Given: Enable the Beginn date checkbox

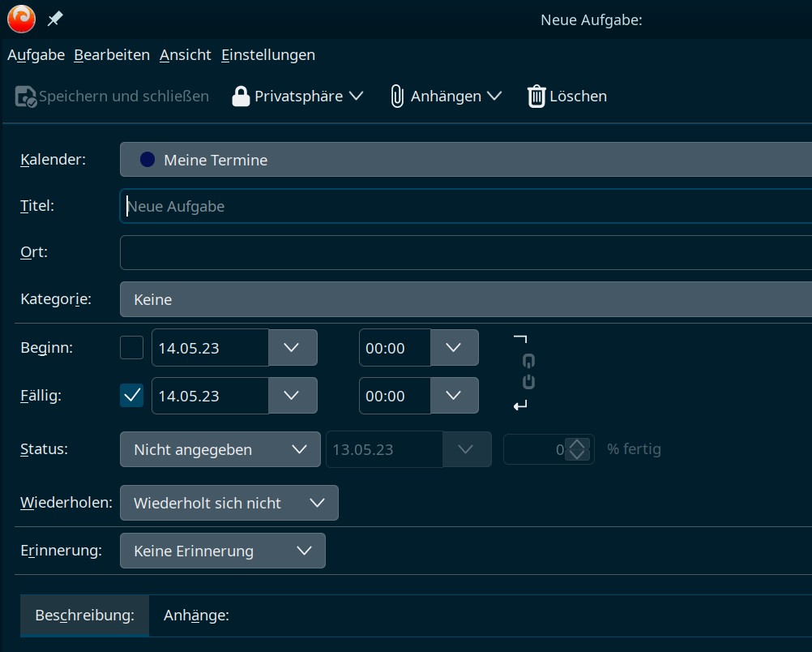Looking at the screenshot, I should click(131, 348).
